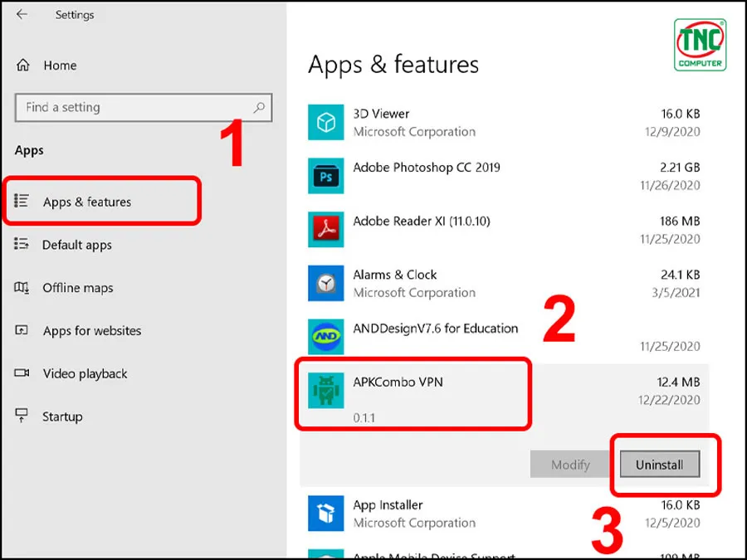The image size is (747, 560).
Task: Select Adobe Photoshop CC 2019 entry
Action: tap(427, 168)
